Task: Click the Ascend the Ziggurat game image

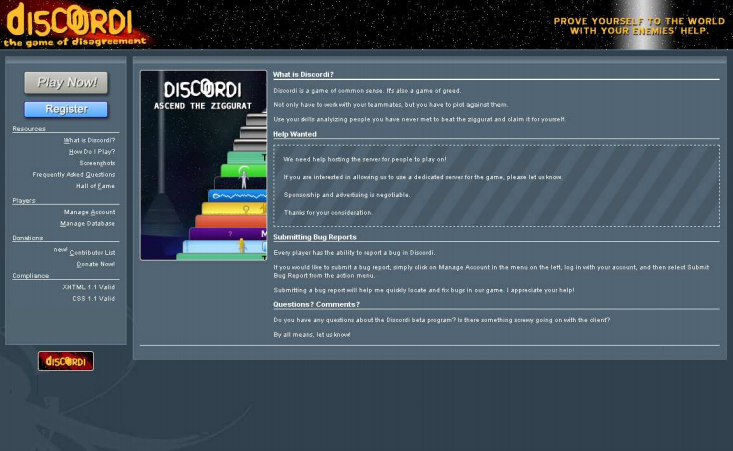Action: 203,165
